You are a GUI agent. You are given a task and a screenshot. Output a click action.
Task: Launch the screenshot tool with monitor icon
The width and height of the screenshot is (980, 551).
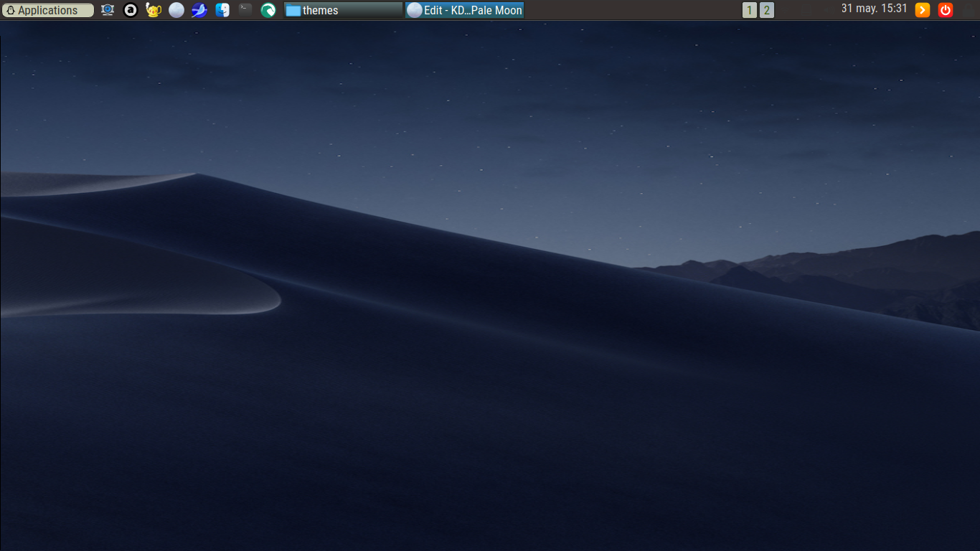click(108, 10)
